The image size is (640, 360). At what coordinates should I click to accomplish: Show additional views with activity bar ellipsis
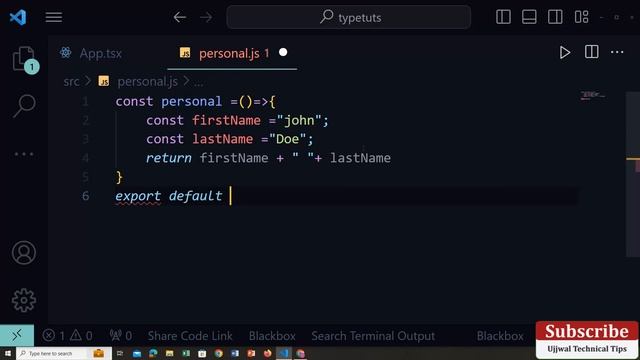pyautogui.click(x=24, y=154)
